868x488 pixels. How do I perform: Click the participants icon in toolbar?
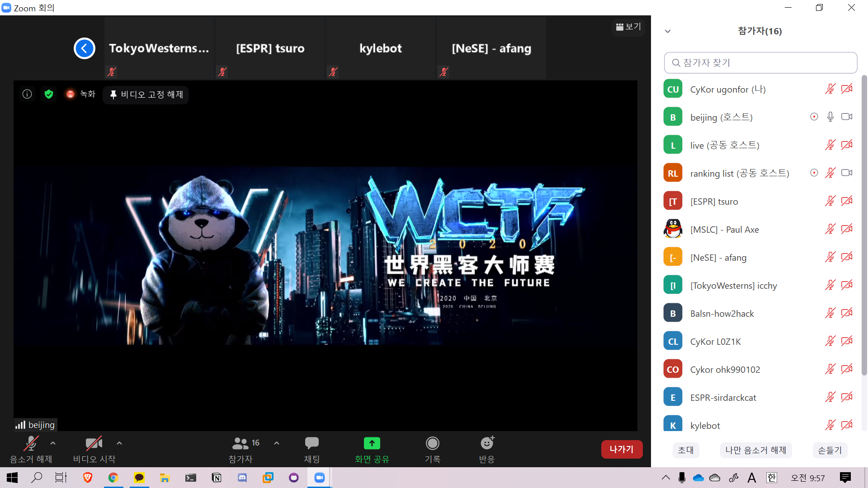tap(241, 443)
